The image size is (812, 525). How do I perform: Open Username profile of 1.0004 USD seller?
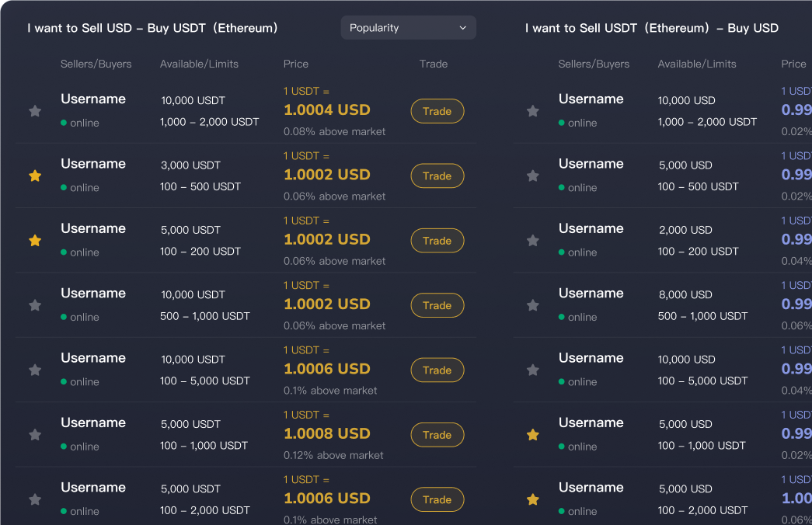coord(93,99)
